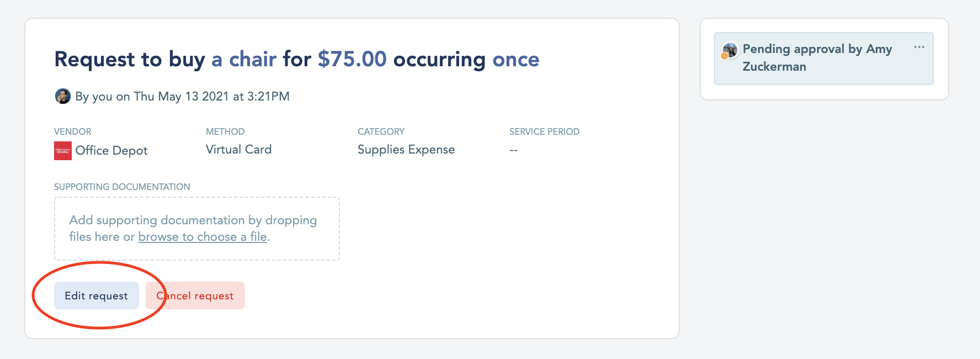Click the Service Period dash value
The image size is (980, 359).
514,150
